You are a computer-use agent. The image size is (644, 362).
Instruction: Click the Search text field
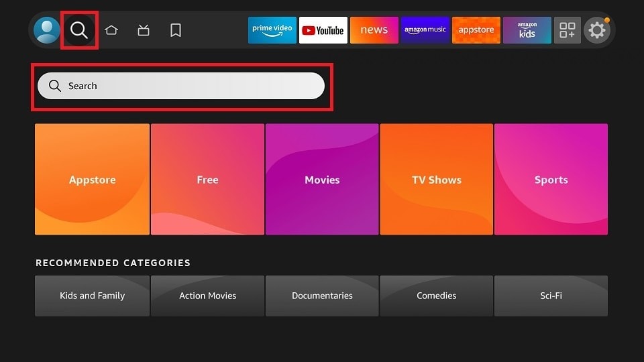(x=181, y=86)
